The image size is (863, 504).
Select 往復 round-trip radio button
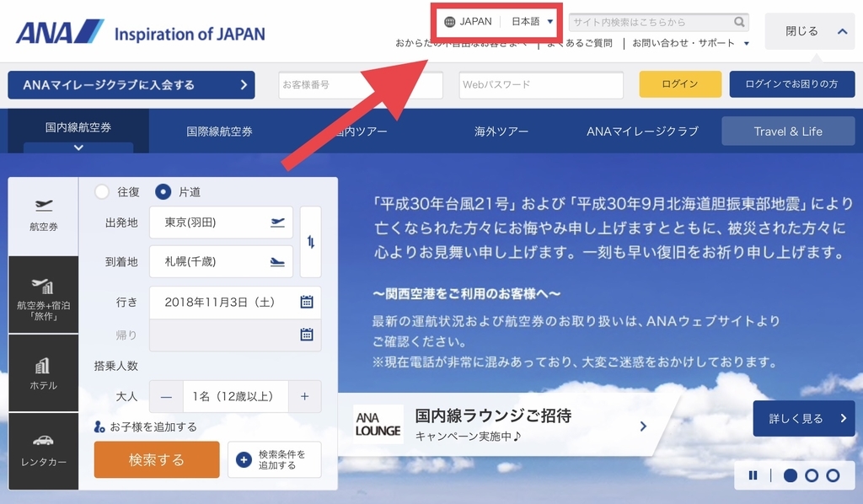102,191
